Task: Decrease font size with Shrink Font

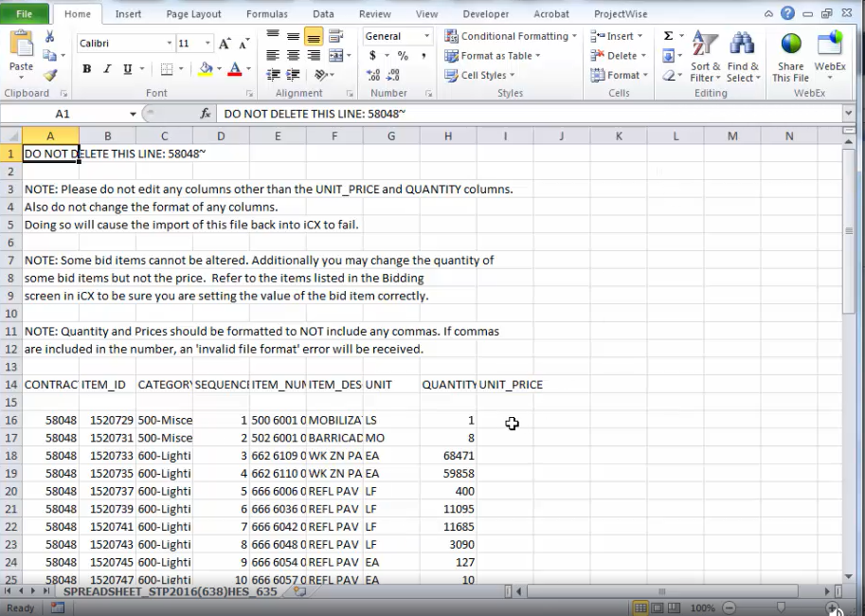Action: click(x=243, y=44)
